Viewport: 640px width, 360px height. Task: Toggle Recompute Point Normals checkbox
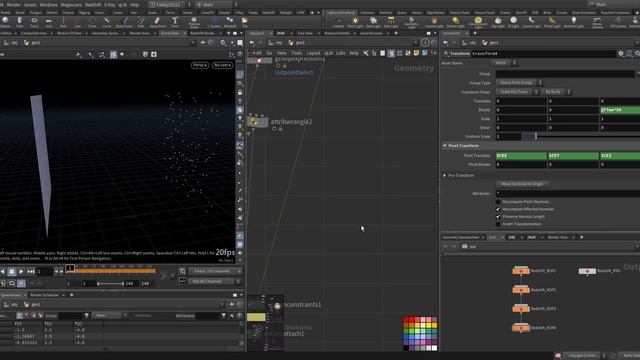pyautogui.click(x=498, y=202)
